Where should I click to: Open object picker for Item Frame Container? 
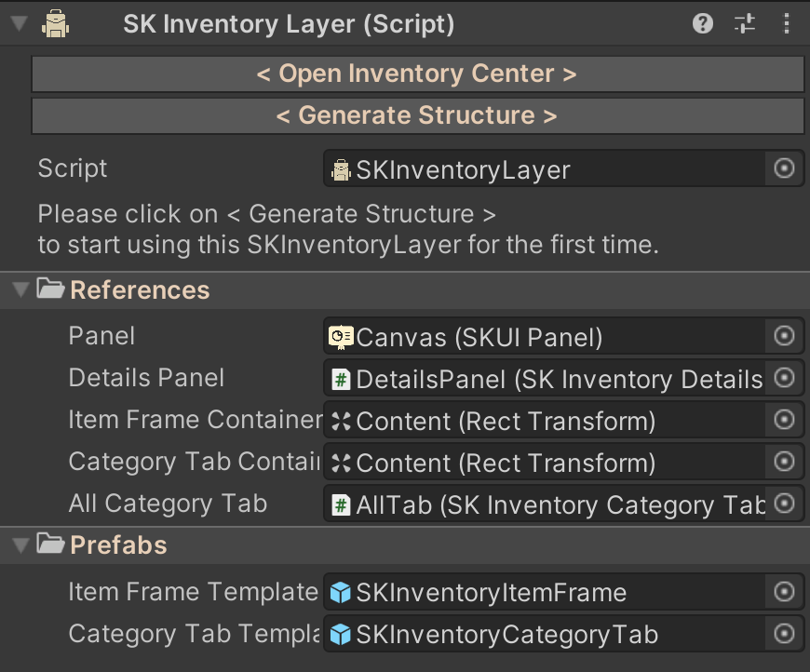point(784,420)
